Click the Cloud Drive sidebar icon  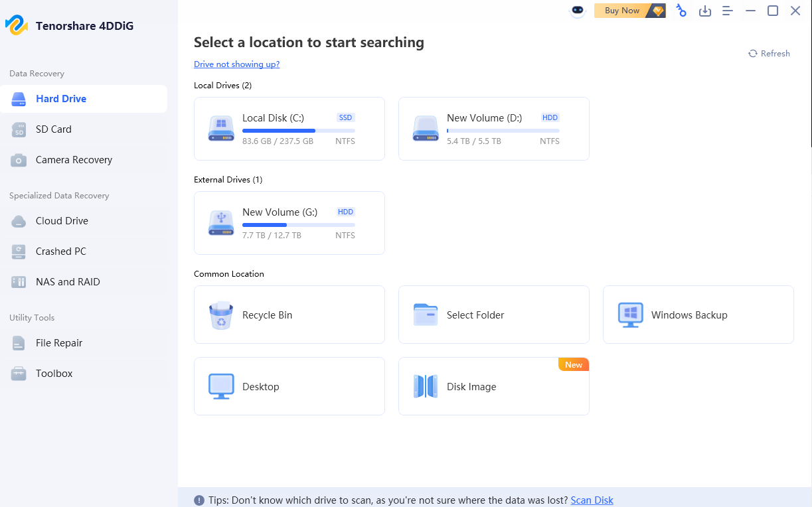(x=19, y=221)
